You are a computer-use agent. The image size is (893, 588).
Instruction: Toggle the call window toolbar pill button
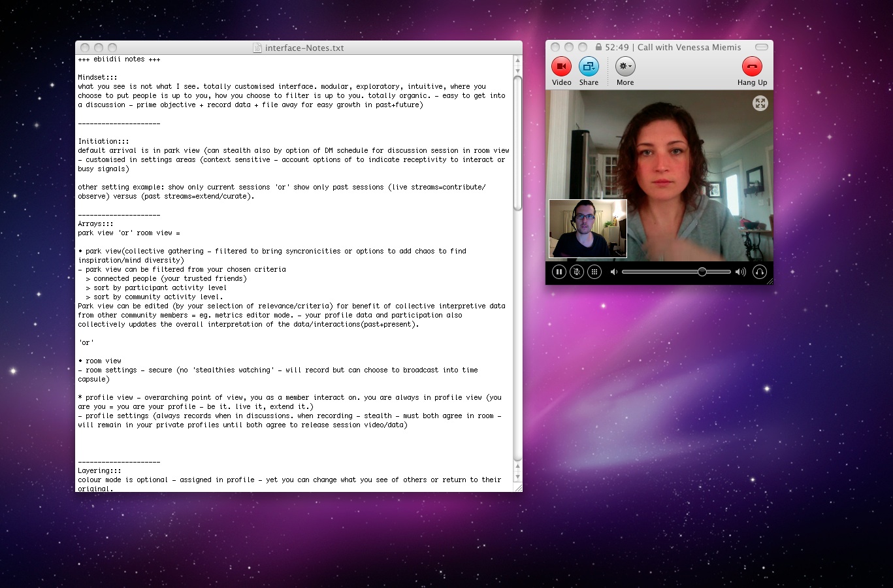coord(761,47)
